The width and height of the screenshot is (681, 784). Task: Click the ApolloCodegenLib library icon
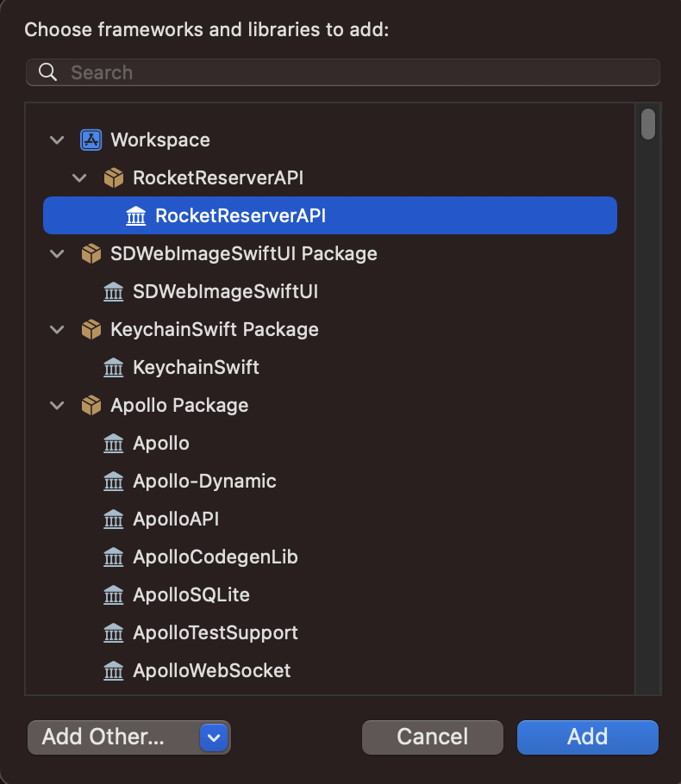114,557
